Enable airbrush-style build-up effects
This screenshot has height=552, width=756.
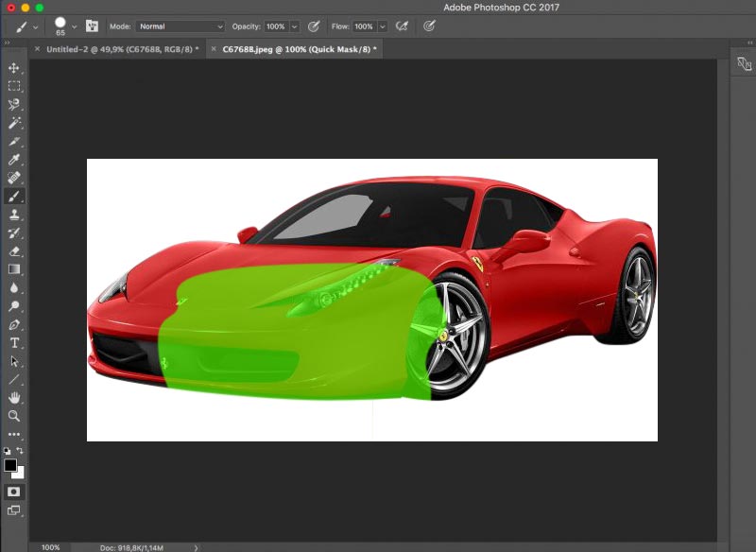pos(402,26)
